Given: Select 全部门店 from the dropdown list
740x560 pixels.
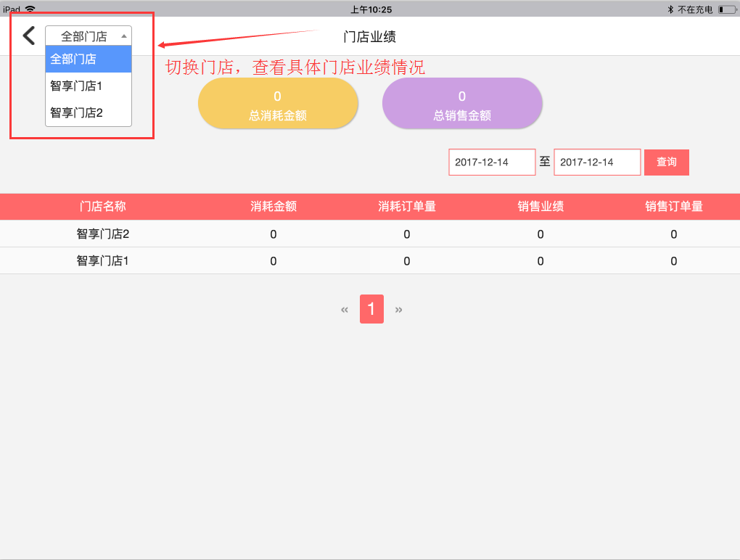Looking at the screenshot, I should (89, 59).
